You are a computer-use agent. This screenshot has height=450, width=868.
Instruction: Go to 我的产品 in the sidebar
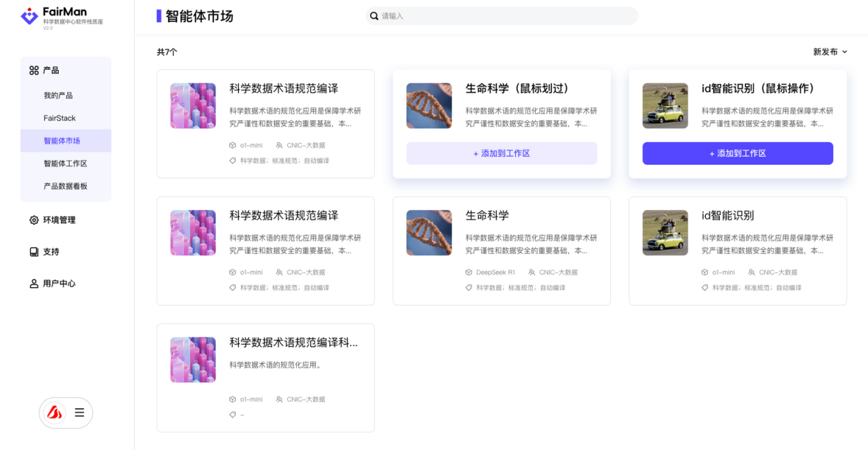tap(58, 96)
